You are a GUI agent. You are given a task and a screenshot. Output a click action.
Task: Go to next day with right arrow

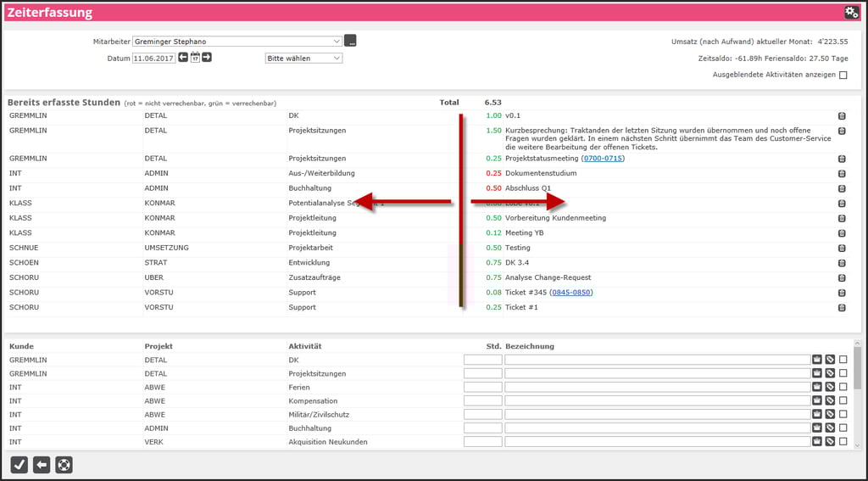click(x=207, y=58)
